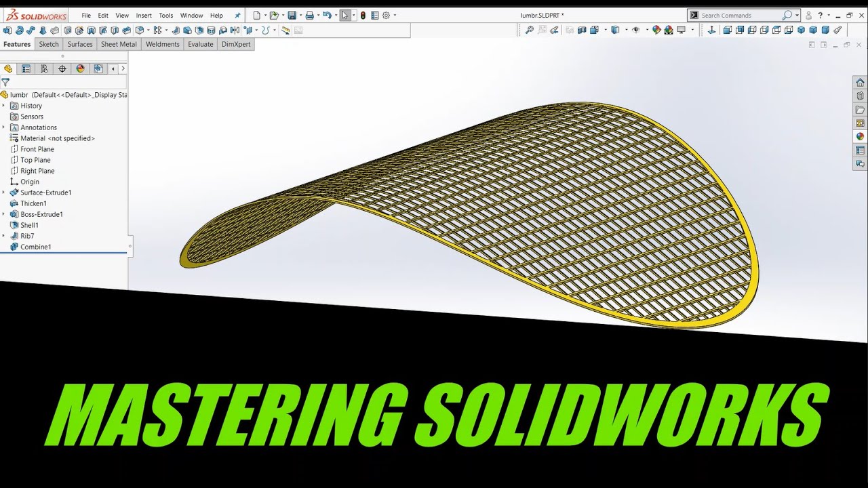This screenshot has height=488, width=868.
Task: Open the DimXpertManager crosshair tab icon
Action: tap(62, 68)
